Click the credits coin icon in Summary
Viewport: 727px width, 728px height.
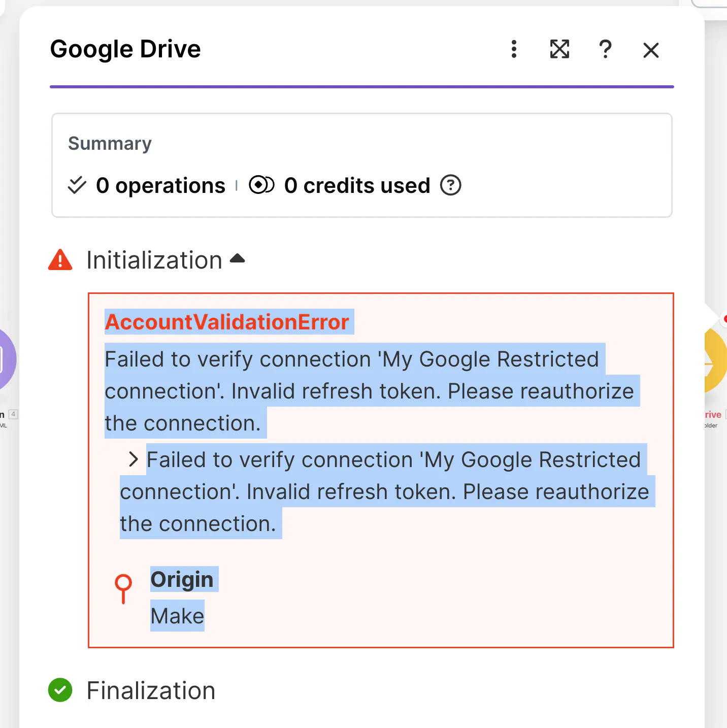pyautogui.click(x=261, y=185)
